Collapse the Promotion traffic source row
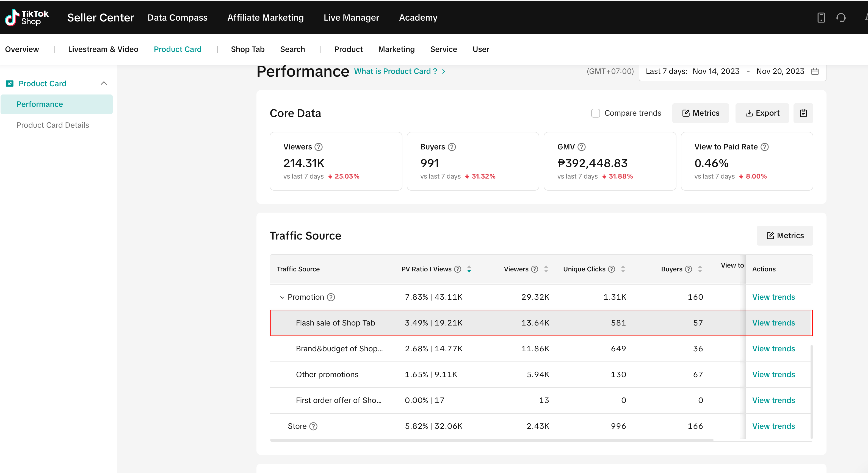 (x=282, y=297)
